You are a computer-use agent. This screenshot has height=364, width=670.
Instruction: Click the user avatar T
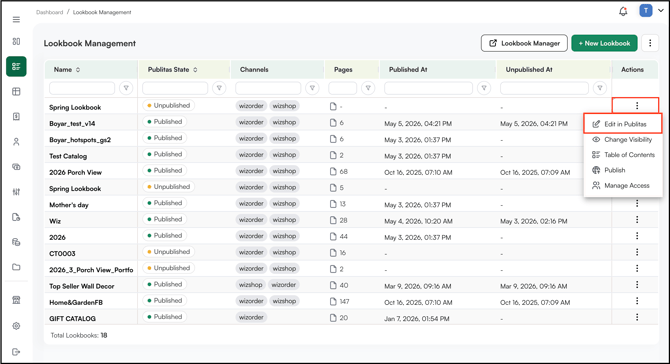(x=646, y=11)
